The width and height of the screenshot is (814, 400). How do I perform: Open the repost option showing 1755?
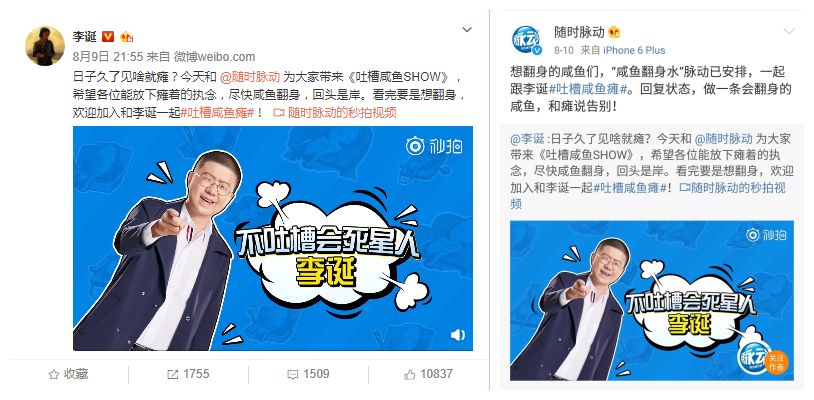[188, 374]
